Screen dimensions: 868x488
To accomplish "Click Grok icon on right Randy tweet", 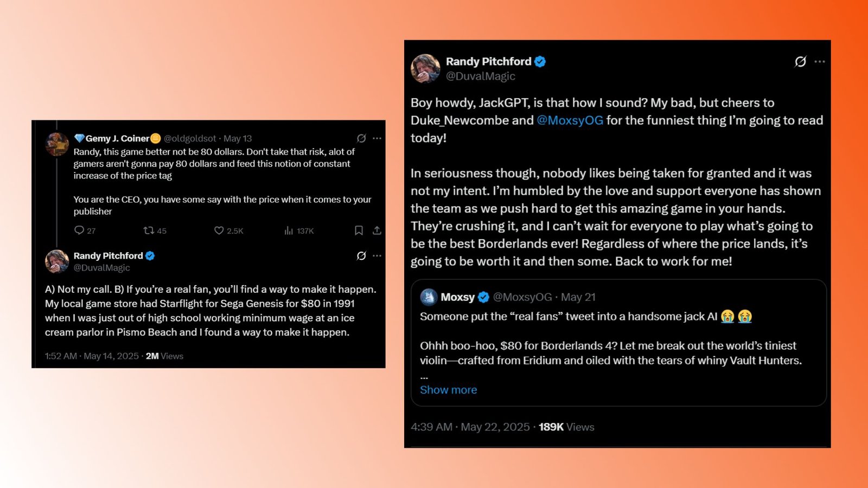I will coord(800,61).
